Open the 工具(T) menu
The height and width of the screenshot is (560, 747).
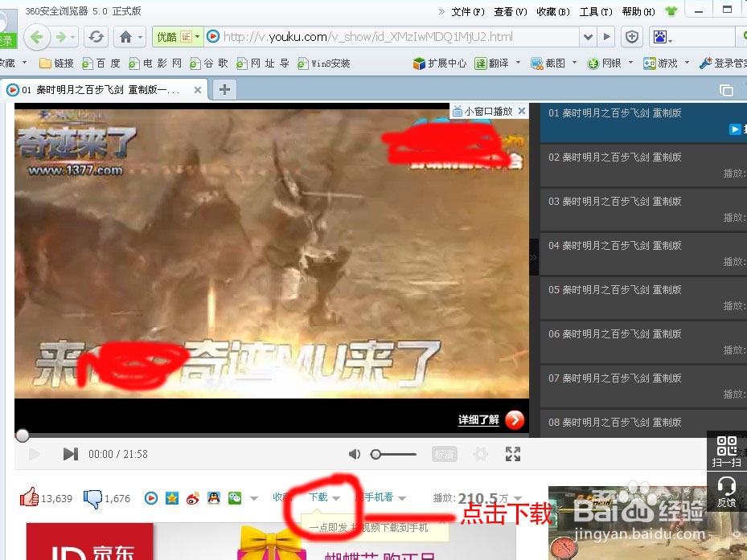coord(596,12)
